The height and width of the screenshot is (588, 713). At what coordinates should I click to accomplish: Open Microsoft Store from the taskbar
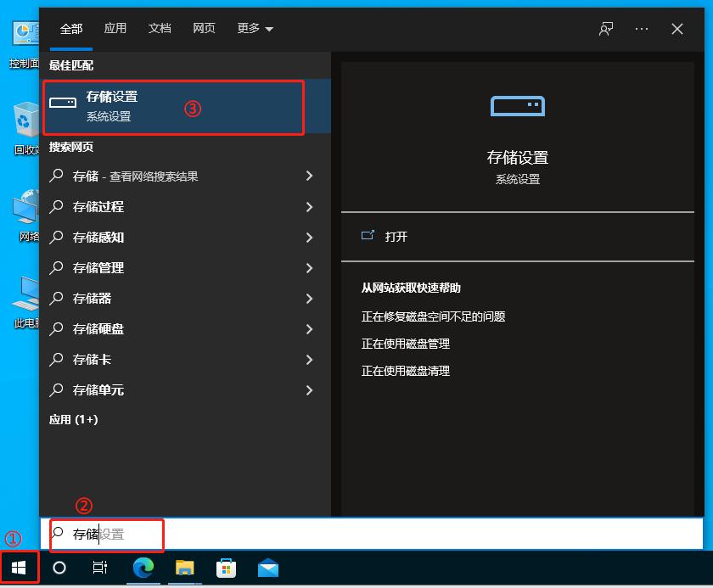[226, 568]
